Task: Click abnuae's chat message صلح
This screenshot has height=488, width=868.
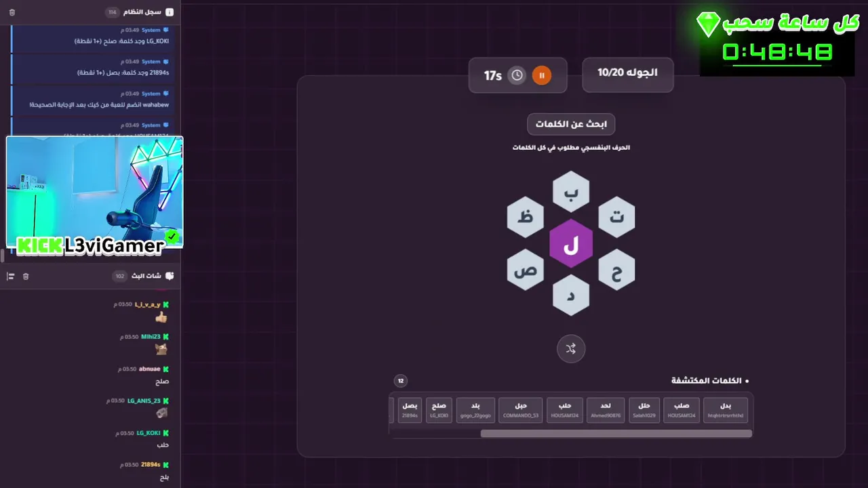Action: tap(162, 381)
